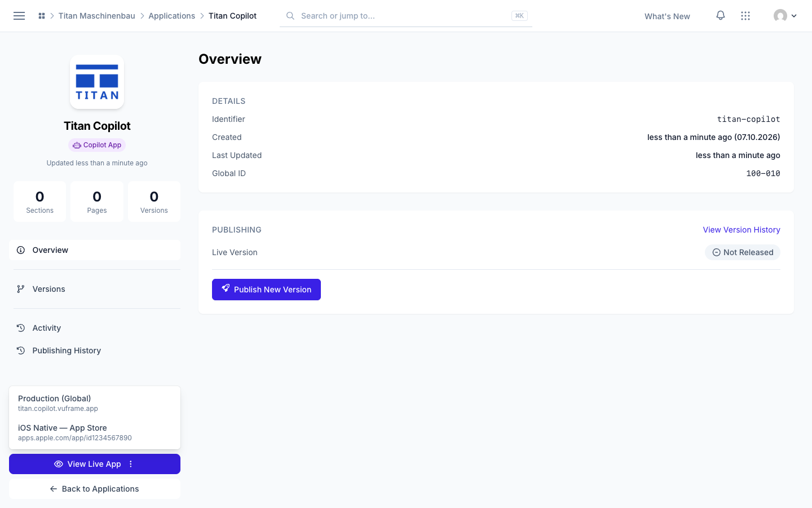The width and height of the screenshot is (812, 508).
Task: Click the Copilot App badge
Action: tap(97, 145)
